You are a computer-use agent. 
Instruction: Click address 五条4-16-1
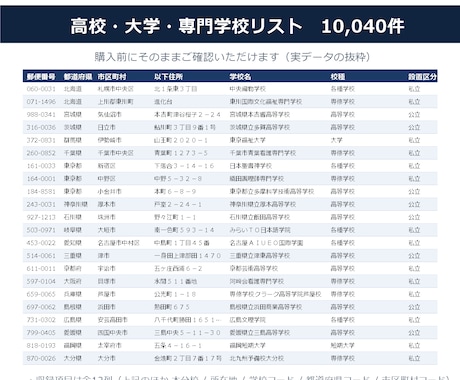178,346
